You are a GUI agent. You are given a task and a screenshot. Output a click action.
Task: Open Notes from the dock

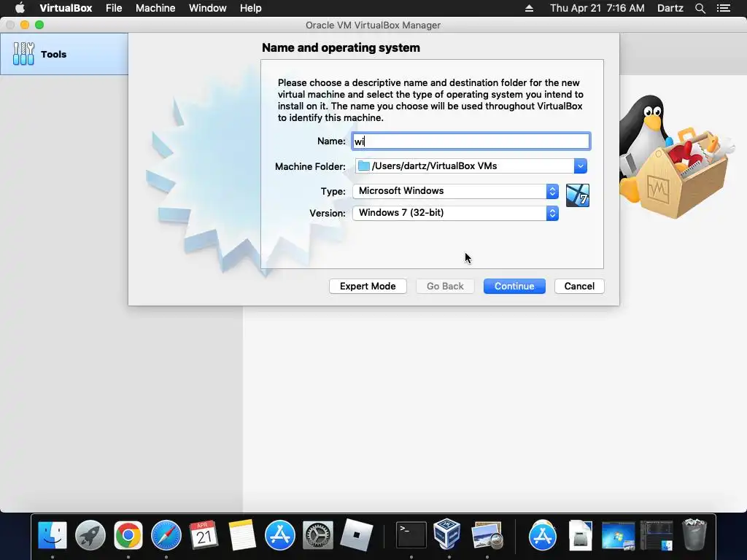[242, 535]
